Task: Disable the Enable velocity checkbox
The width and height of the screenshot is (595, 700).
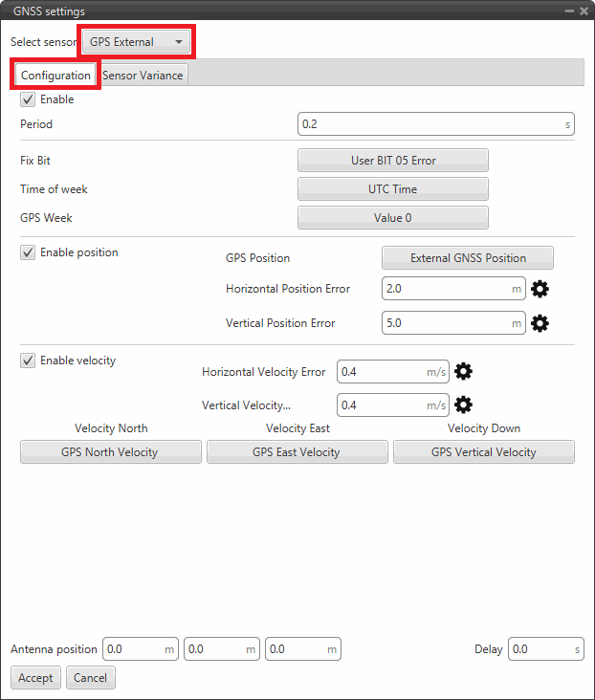Action: (x=28, y=361)
